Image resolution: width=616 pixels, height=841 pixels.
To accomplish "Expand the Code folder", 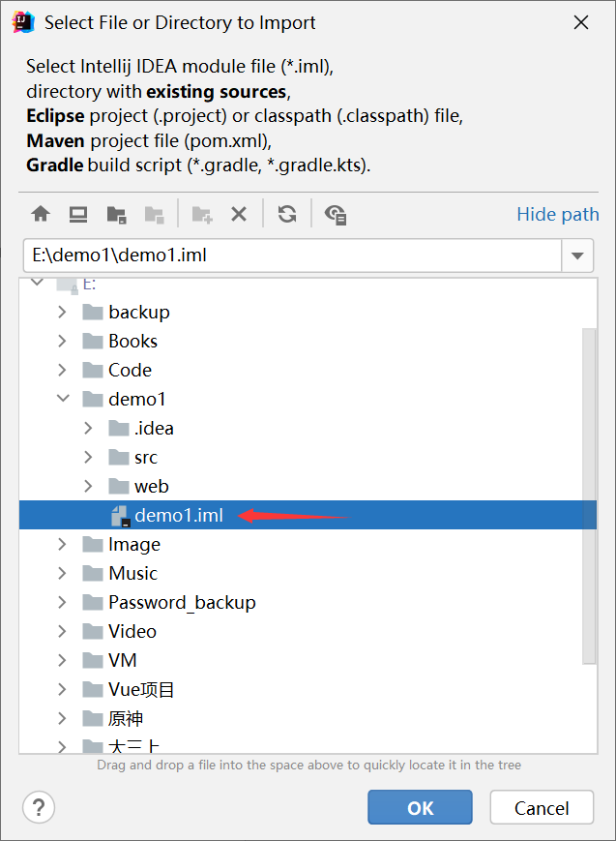I will (x=62, y=370).
